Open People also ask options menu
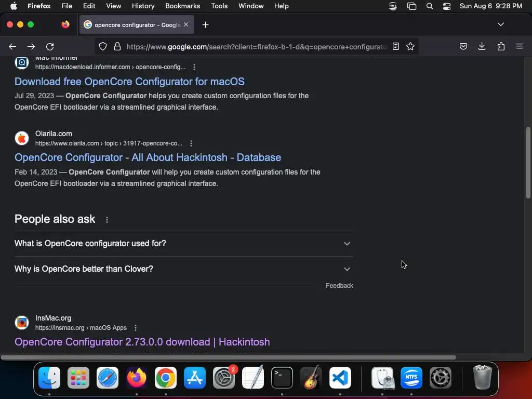This screenshot has width=532, height=399. click(107, 220)
